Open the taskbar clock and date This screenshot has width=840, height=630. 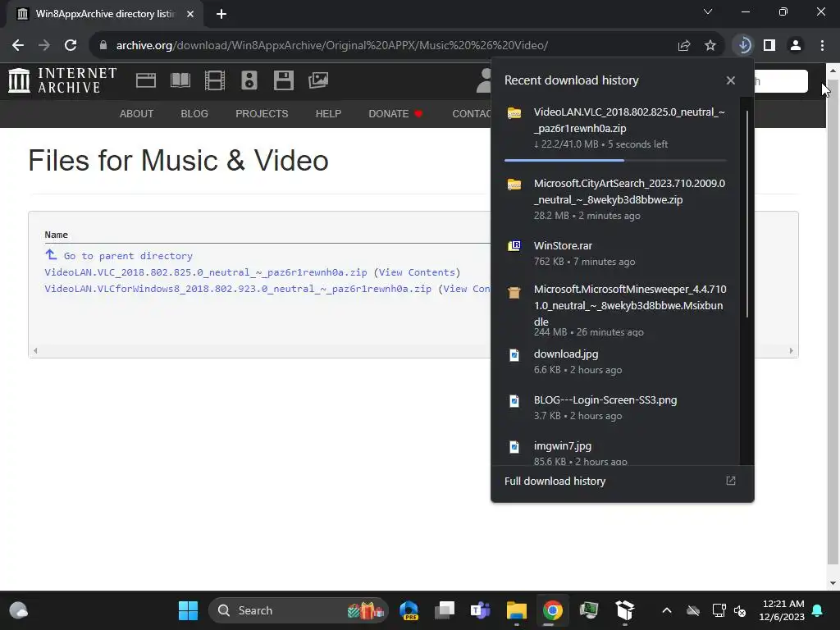tap(782, 610)
